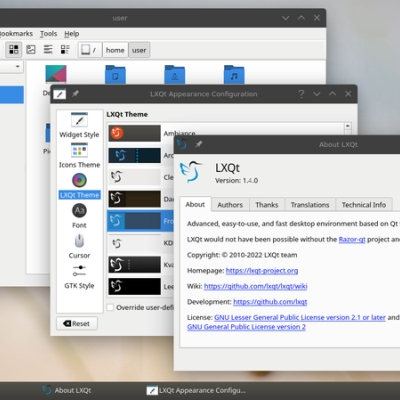Click the Reset button in Appearance dialog
Image resolution: width=400 pixels, height=400 pixels.
click(x=77, y=324)
